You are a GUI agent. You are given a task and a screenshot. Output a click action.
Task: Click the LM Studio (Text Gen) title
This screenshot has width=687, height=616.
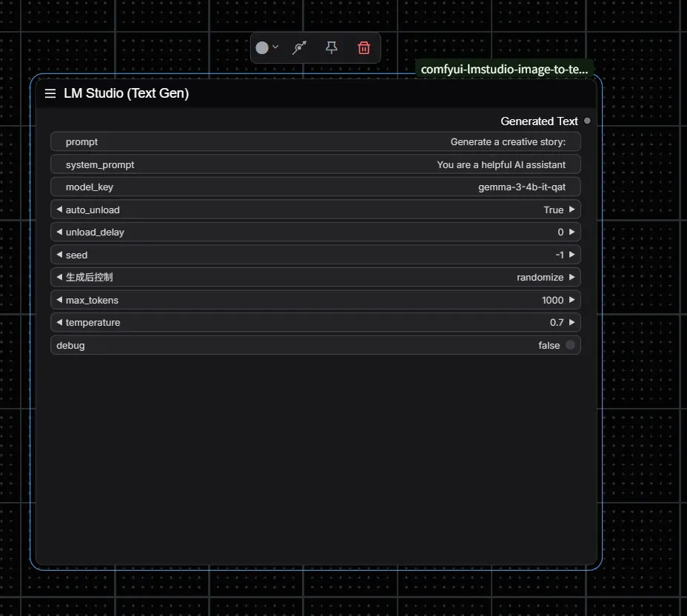[x=126, y=93]
